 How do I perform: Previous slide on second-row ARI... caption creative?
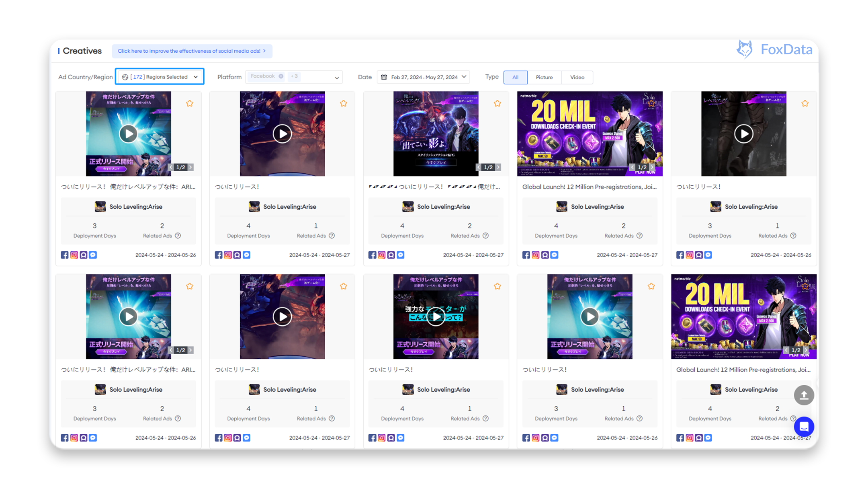pos(171,350)
